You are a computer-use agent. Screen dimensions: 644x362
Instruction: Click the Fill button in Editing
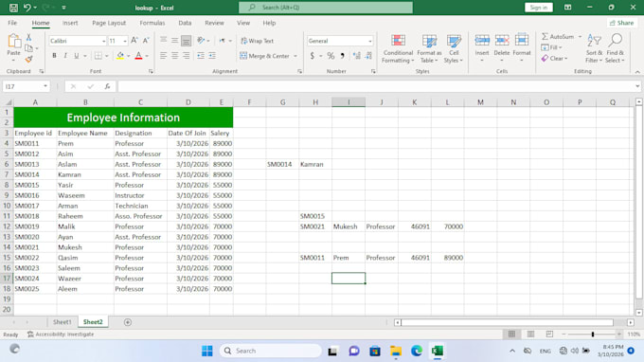[551, 47]
